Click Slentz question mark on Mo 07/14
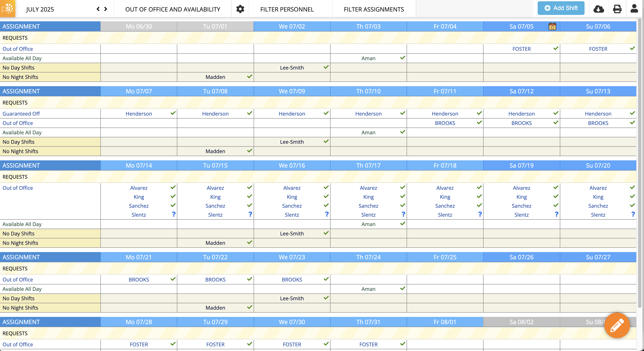The image size is (644, 351). 174,214
